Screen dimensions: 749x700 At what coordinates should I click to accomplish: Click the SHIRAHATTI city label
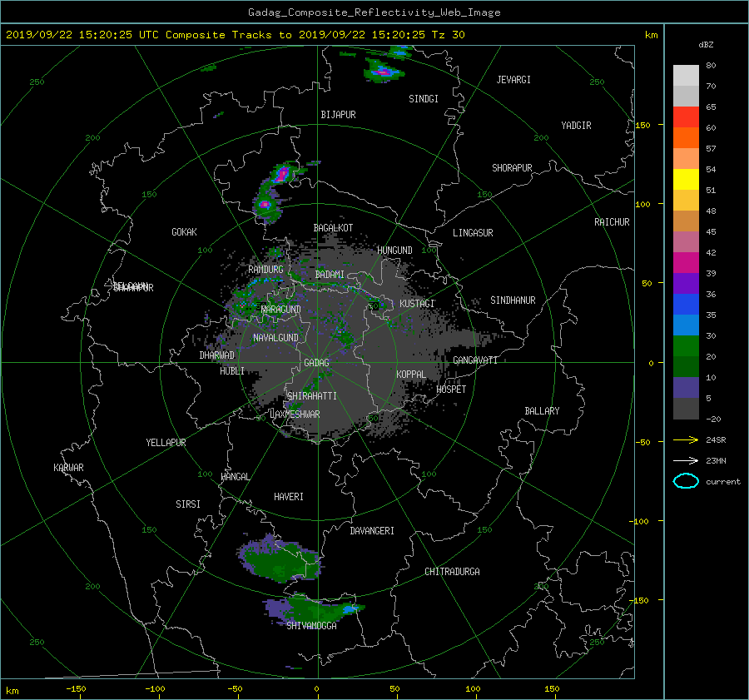click(x=312, y=396)
